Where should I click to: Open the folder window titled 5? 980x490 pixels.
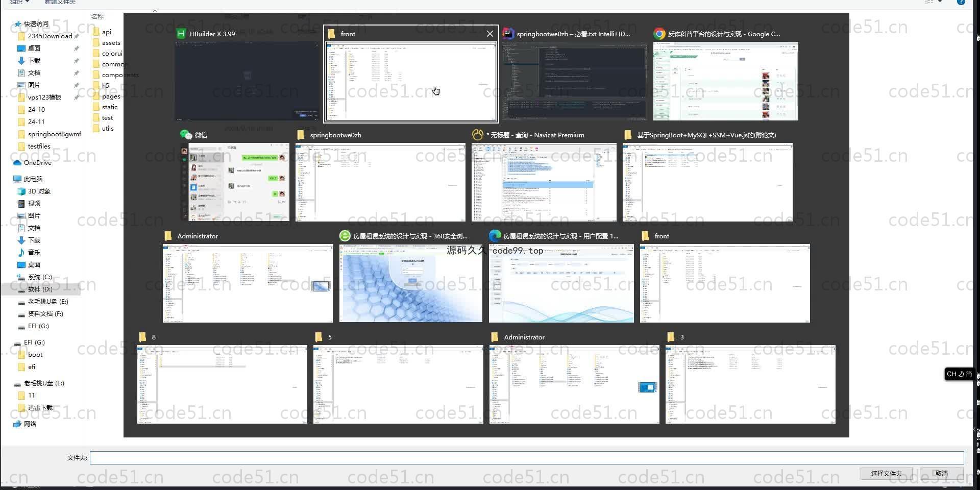[x=398, y=384]
